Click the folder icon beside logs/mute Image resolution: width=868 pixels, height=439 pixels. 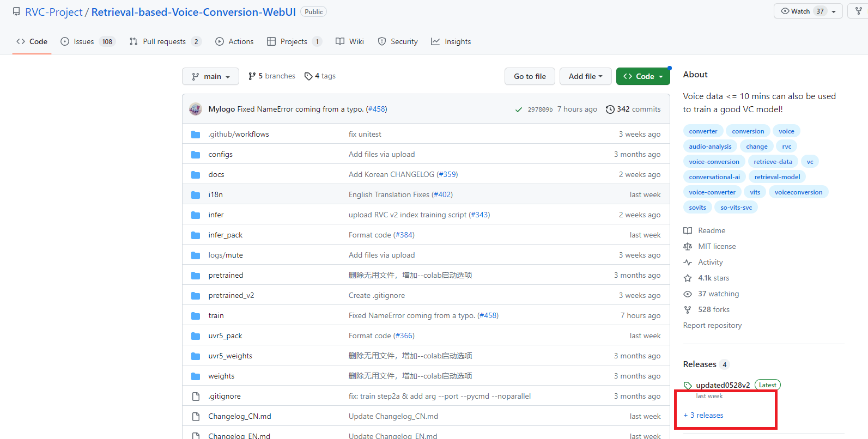click(196, 255)
